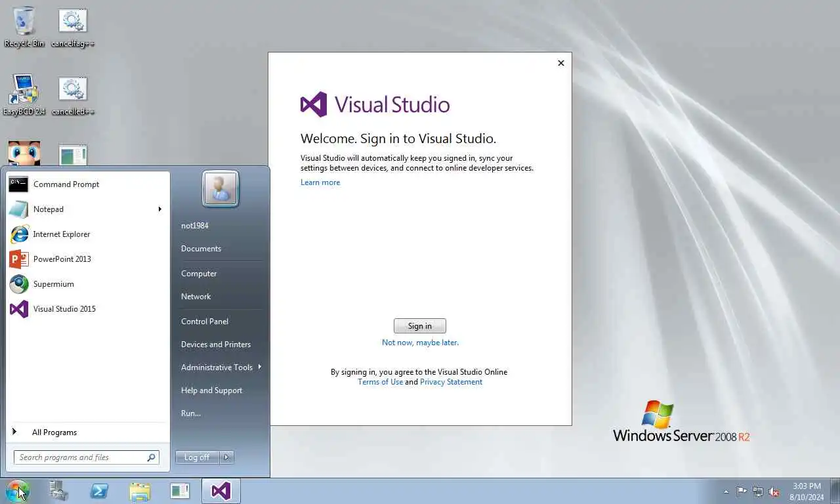Click the Action Center flag tray icon
Viewport: 840px width, 504px height.
click(742, 491)
